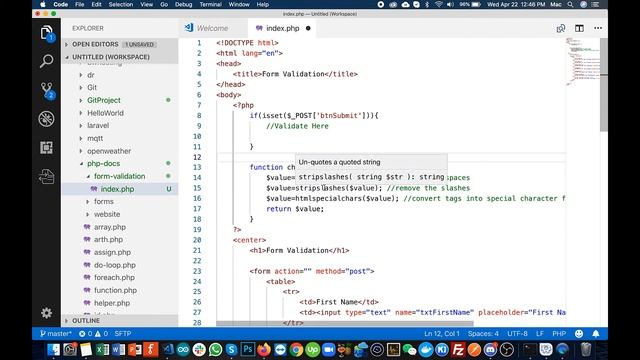
Task: Expand the mqtt folder
Action: click(x=95, y=138)
